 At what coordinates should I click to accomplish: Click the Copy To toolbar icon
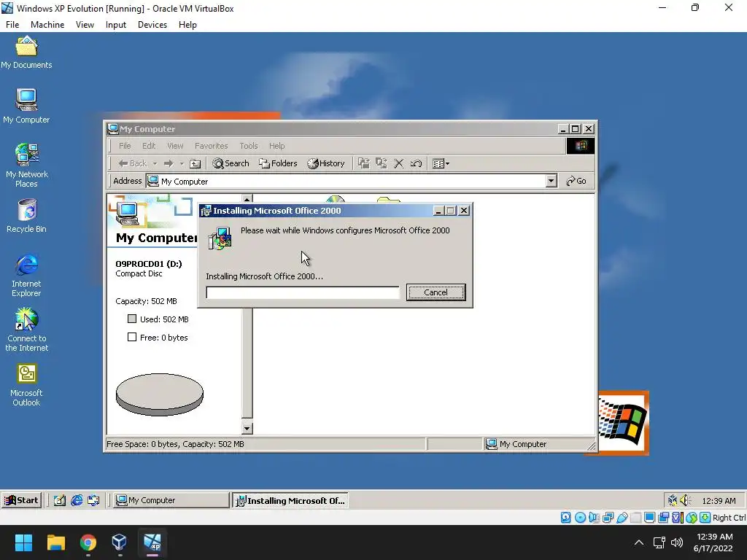381,163
